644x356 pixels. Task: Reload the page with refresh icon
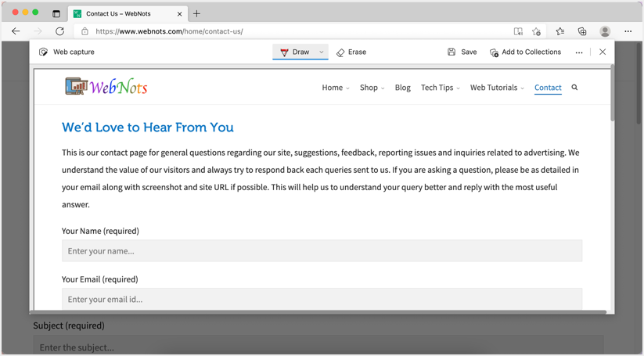(59, 31)
